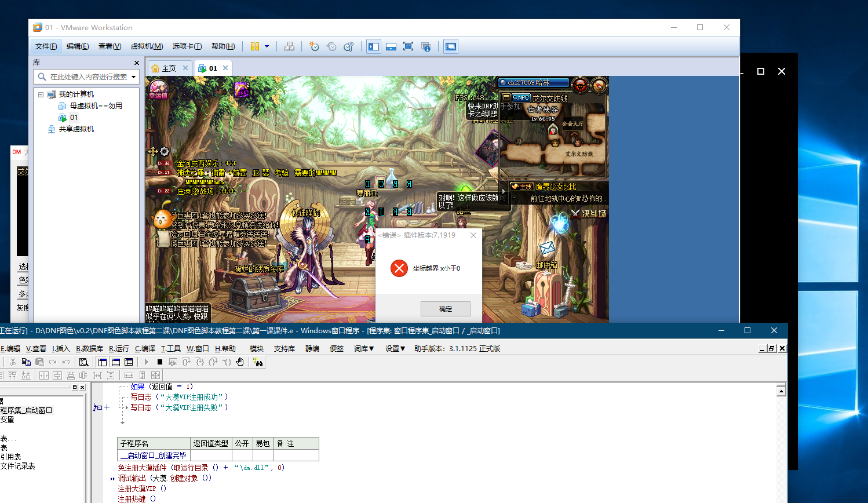
Task: Click the code editor scrollbar up arrow
Action: (x=781, y=391)
